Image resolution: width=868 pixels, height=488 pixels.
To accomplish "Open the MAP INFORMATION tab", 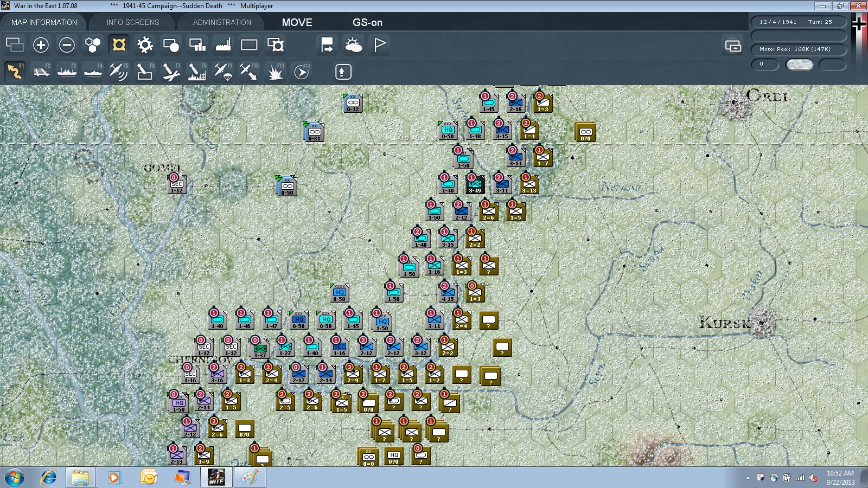I will 44,22.
